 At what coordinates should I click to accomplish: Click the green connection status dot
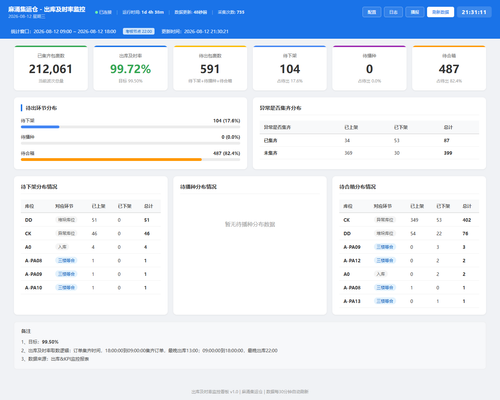[96, 12]
